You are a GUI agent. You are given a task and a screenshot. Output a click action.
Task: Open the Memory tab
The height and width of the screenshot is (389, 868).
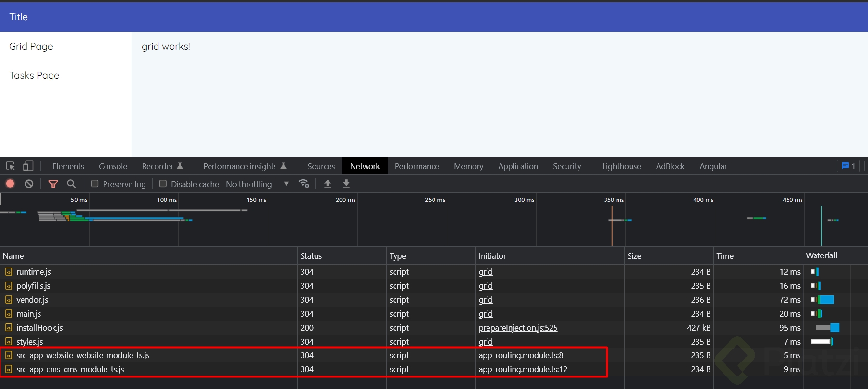coord(468,166)
